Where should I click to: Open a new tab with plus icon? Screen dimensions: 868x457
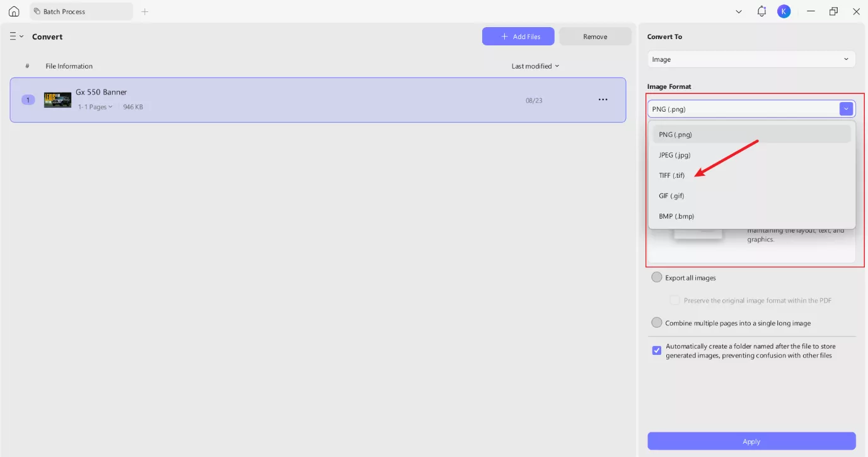pyautogui.click(x=145, y=11)
